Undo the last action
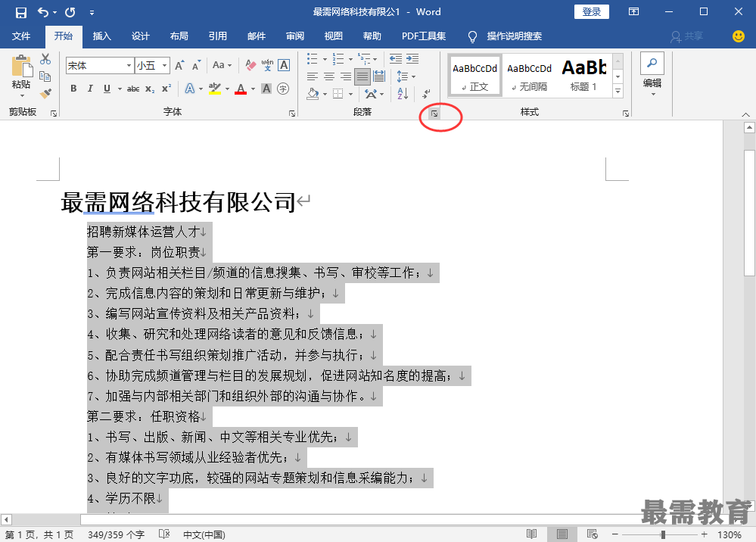The height and width of the screenshot is (542, 756). pyautogui.click(x=43, y=13)
